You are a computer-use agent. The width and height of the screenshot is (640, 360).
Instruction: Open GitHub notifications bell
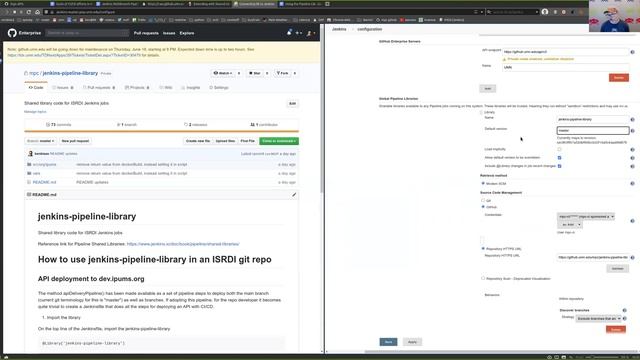click(289, 32)
